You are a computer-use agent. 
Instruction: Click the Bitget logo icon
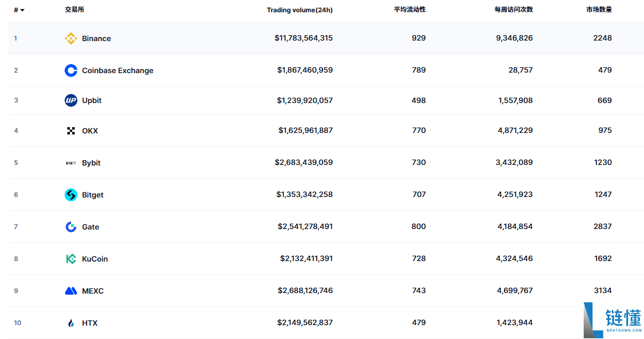71,195
